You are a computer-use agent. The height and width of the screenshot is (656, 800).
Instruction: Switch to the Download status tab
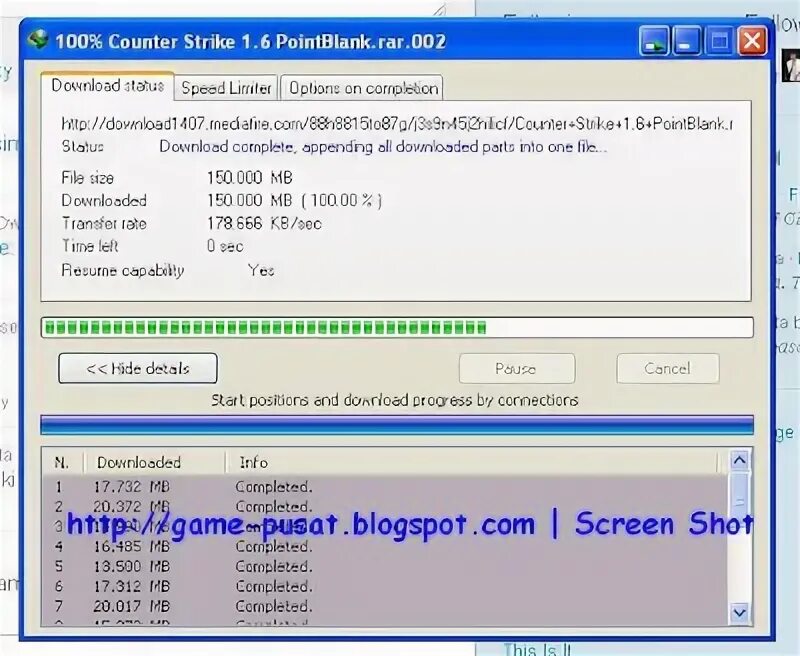coord(108,86)
